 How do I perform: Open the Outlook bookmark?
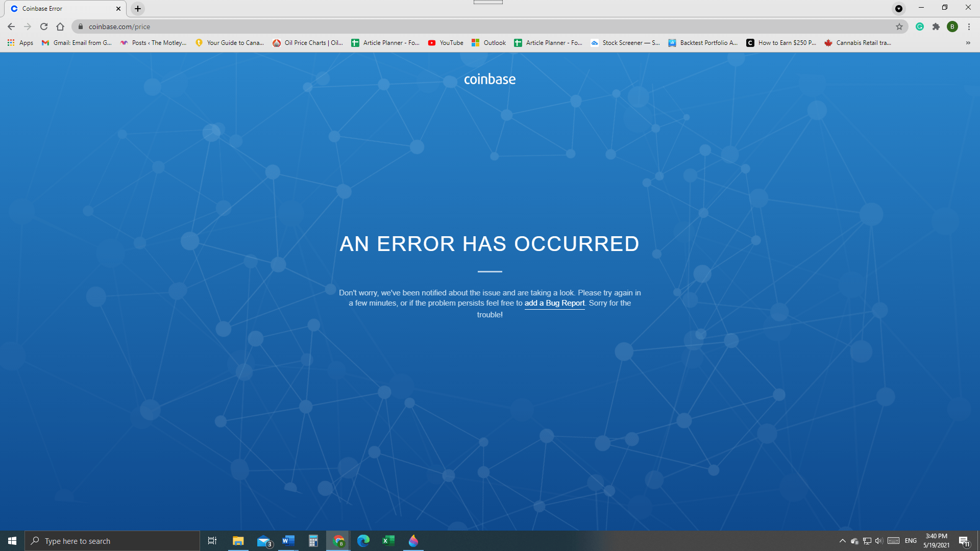pyautogui.click(x=488, y=43)
